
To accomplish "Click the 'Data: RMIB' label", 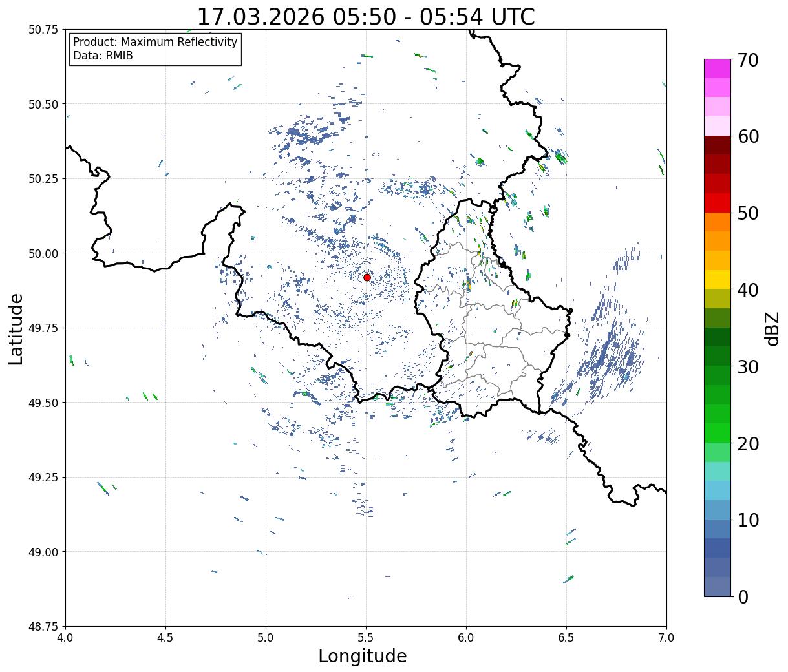I will click(103, 56).
